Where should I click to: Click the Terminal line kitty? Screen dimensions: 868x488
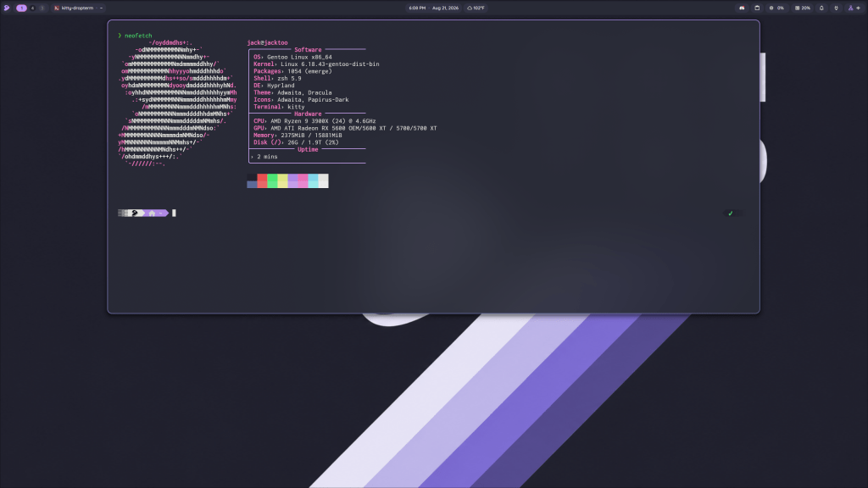click(279, 107)
